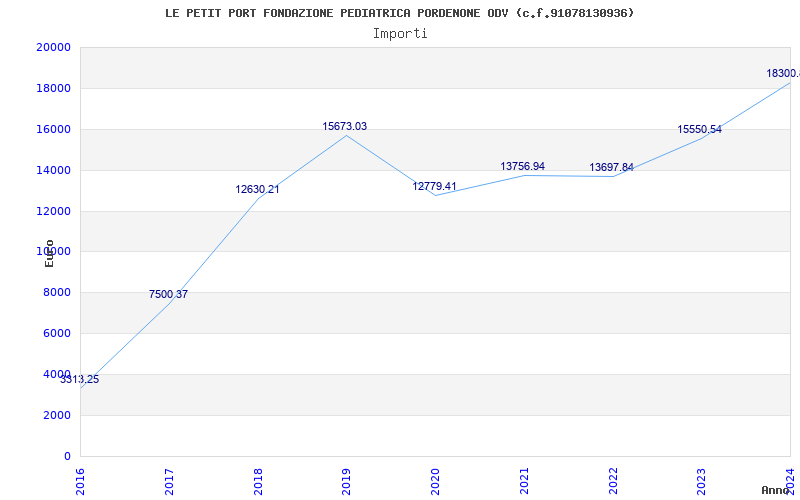The image size is (800, 500).
Task: Select the 13697.84 value label
Action: pos(611,168)
